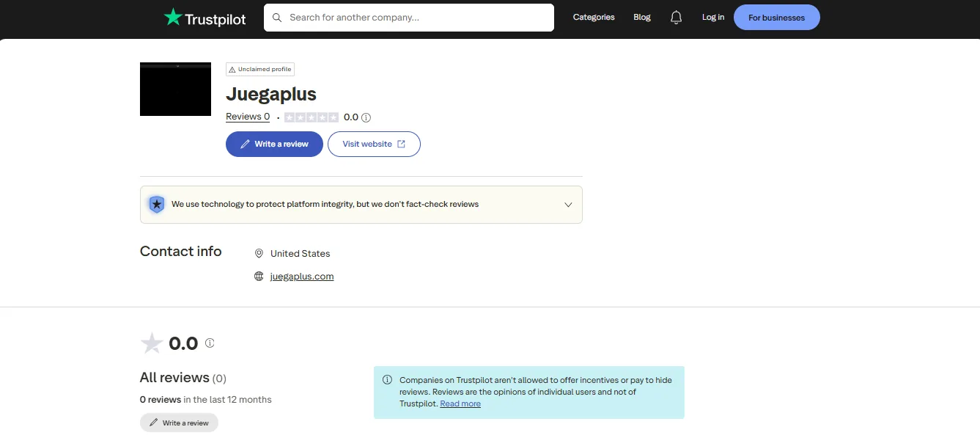Viewport: 980px width, 435px height.
Task: Click the Juegaplus heading text
Action: (271, 94)
